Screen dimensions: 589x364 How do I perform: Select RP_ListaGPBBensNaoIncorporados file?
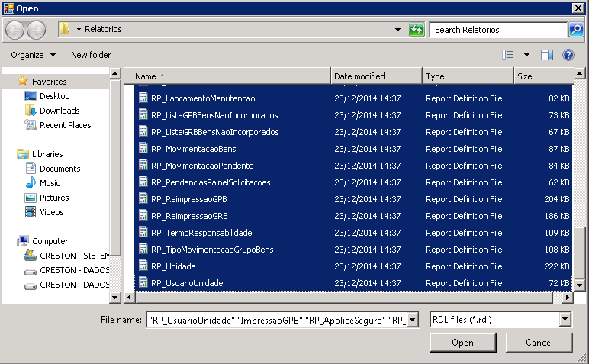[x=214, y=115]
